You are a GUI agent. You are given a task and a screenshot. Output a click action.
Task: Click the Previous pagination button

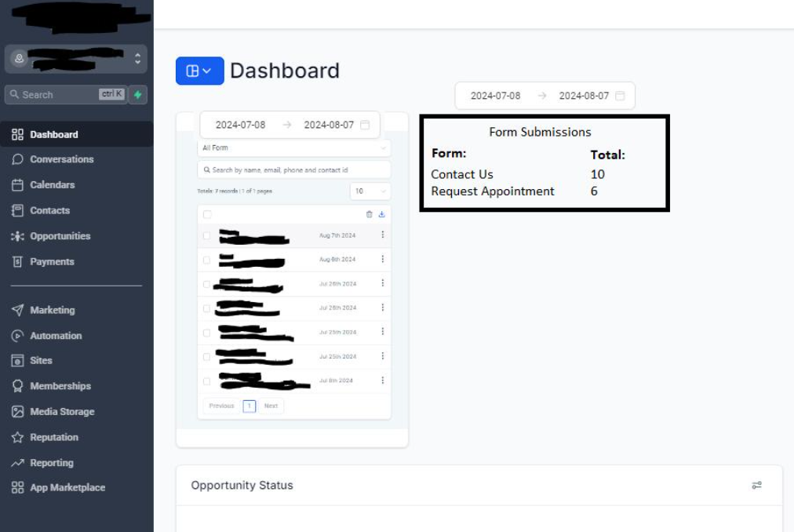[222, 406]
